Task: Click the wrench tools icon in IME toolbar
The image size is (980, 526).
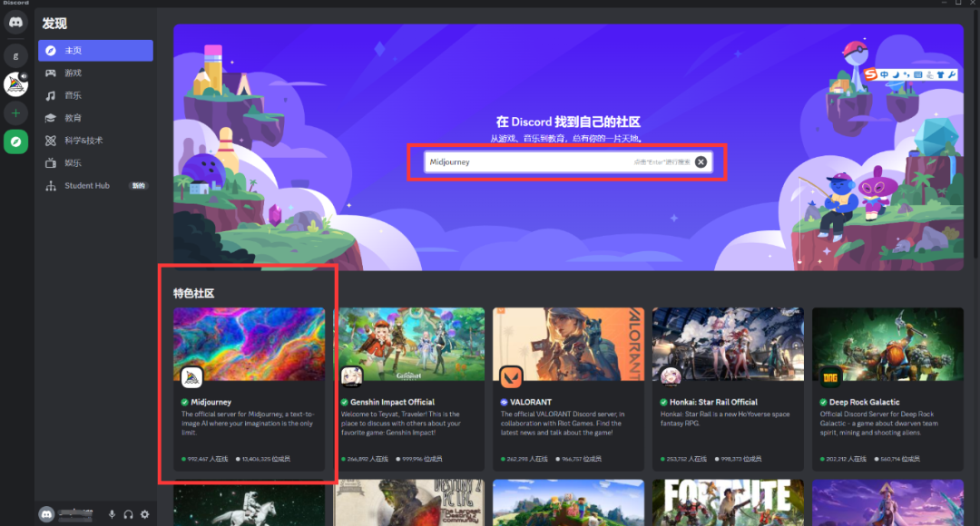Action: click(x=952, y=75)
